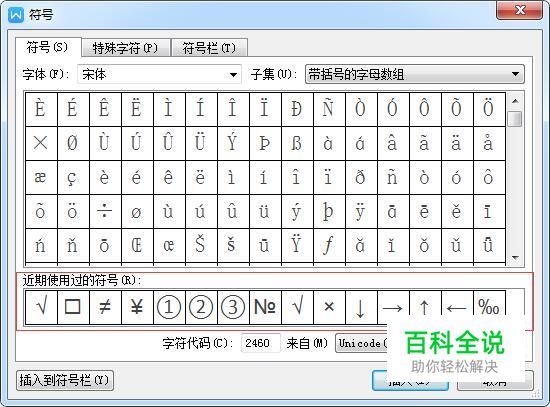
Task: Select the ī i-macron symbol
Action: pos(489,212)
